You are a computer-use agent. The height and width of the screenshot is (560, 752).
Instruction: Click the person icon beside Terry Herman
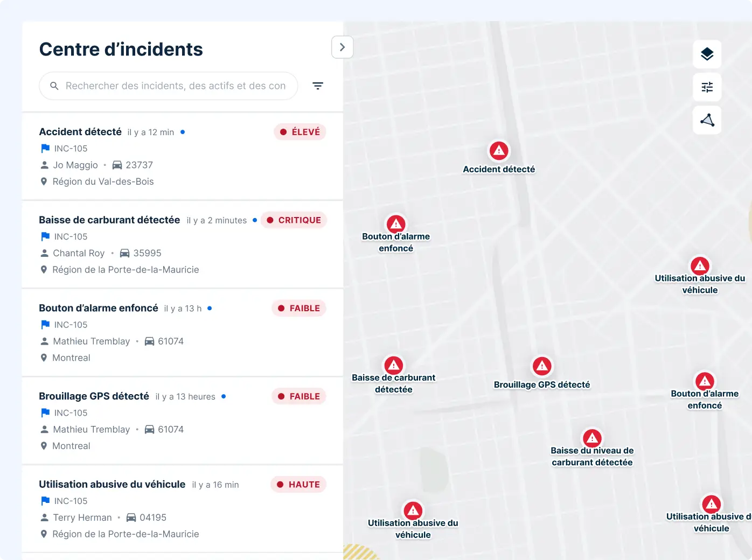point(45,517)
